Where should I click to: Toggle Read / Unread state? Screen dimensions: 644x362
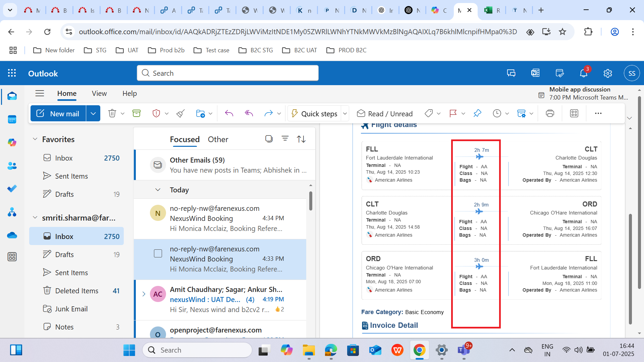(385, 114)
